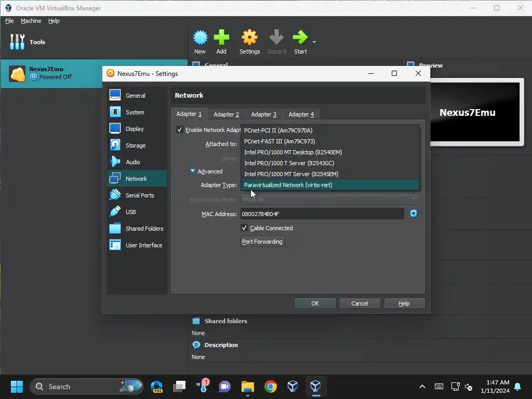
Task: Choose Paravirtualized Network (virtio-net) option
Action: click(330, 185)
